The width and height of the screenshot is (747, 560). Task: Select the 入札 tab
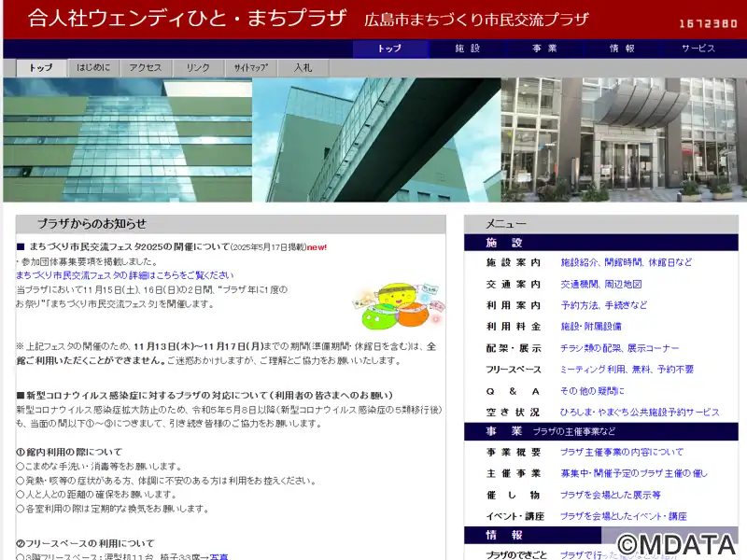coord(303,67)
